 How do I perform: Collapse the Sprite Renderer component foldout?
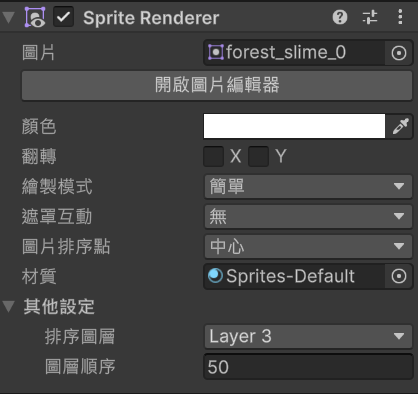8,17
